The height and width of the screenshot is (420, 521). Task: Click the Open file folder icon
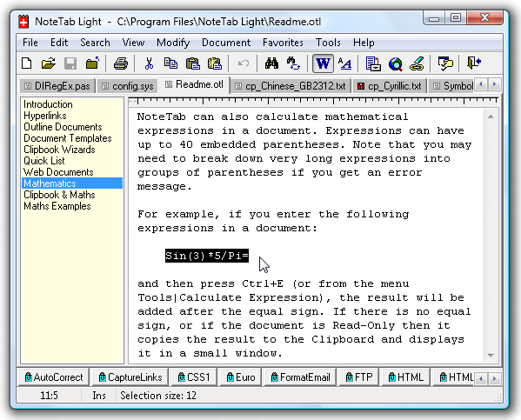(49, 63)
